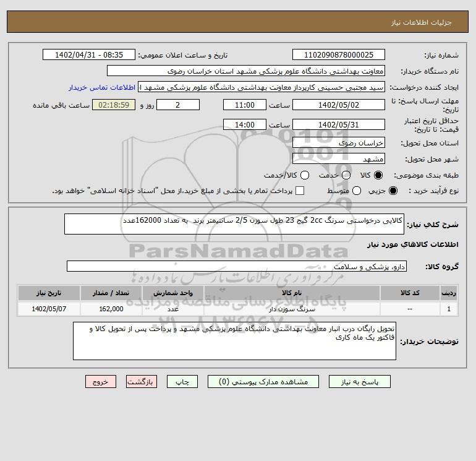Click the ایجاد کننده درخواست field

261,87
